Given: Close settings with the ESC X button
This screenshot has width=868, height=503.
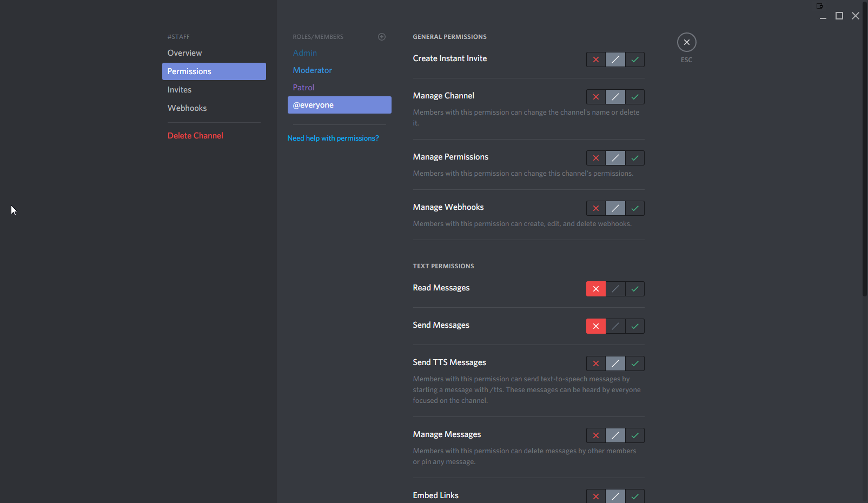Looking at the screenshot, I should 686,42.
